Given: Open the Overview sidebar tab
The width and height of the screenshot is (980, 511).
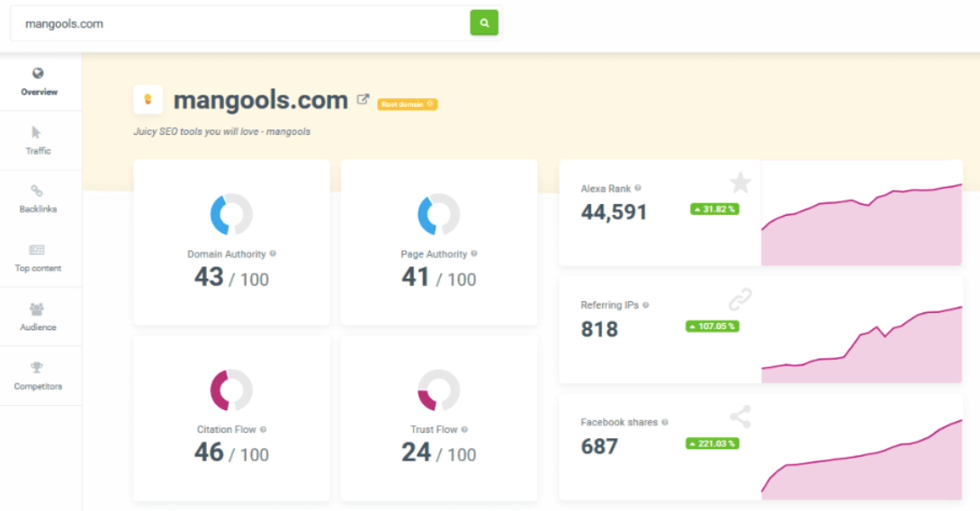Looking at the screenshot, I should [x=39, y=82].
